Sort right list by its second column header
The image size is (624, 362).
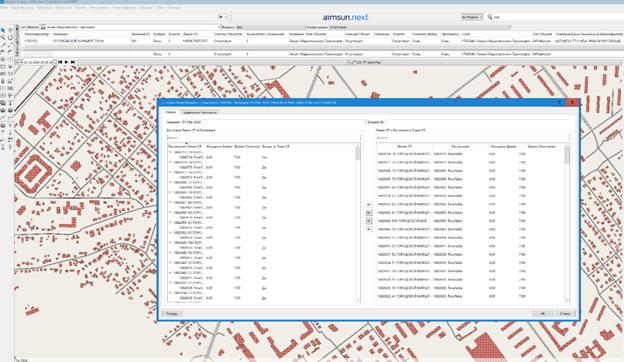pos(460,146)
